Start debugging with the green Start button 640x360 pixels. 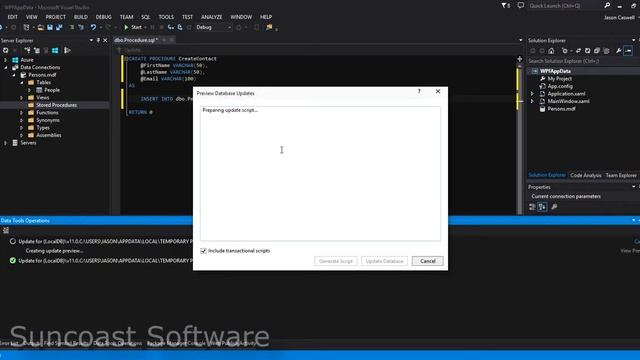coord(133,27)
